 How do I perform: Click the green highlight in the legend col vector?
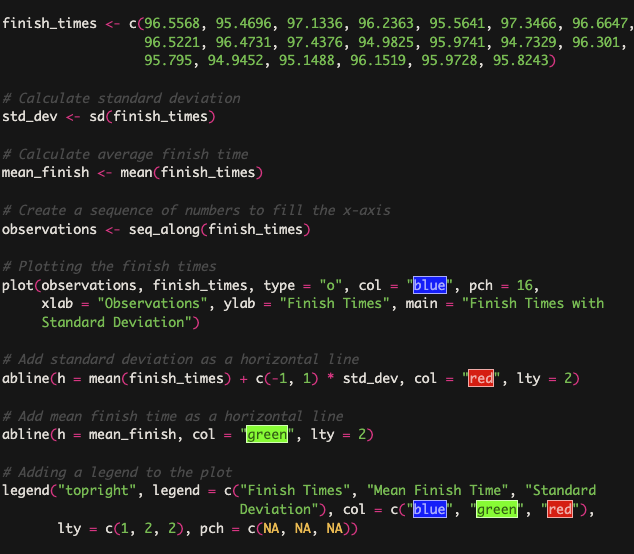[x=497, y=509]
